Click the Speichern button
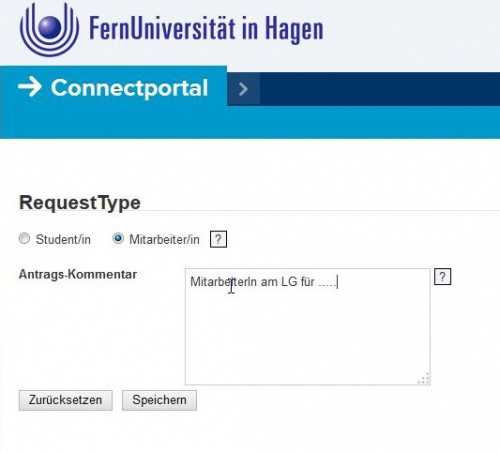Screen dimensions: 500x452 click(159, 400)
